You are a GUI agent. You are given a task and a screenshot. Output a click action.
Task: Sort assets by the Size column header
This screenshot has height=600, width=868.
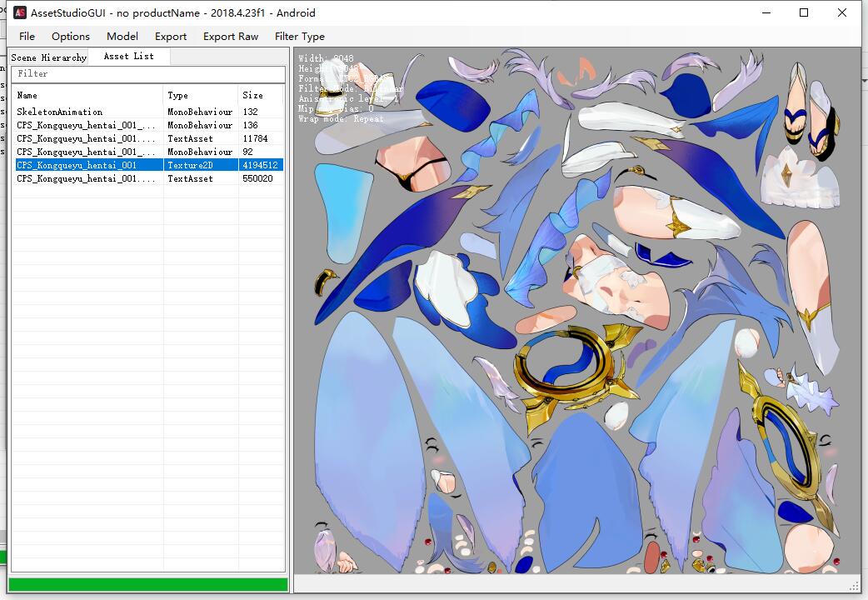pos(261,95)
